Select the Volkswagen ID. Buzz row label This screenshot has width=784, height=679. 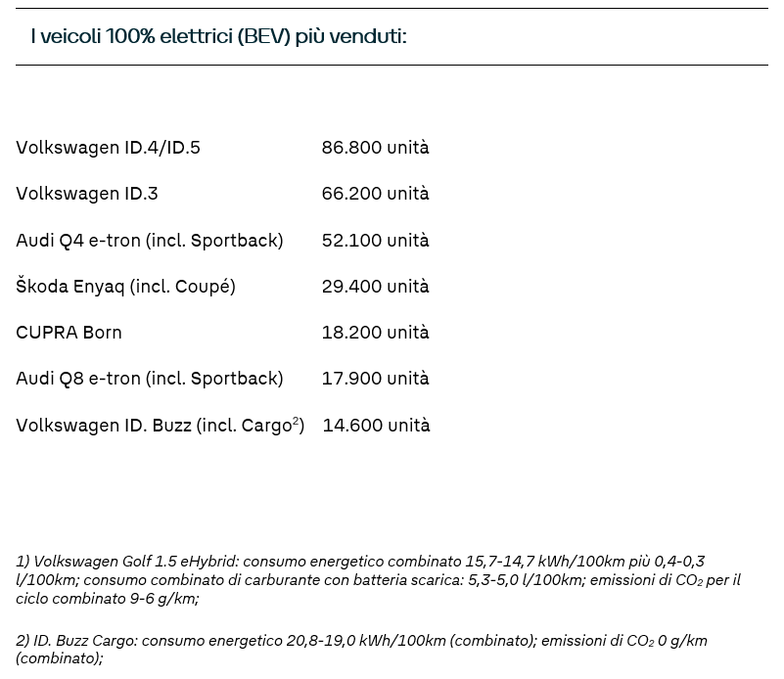105,426
